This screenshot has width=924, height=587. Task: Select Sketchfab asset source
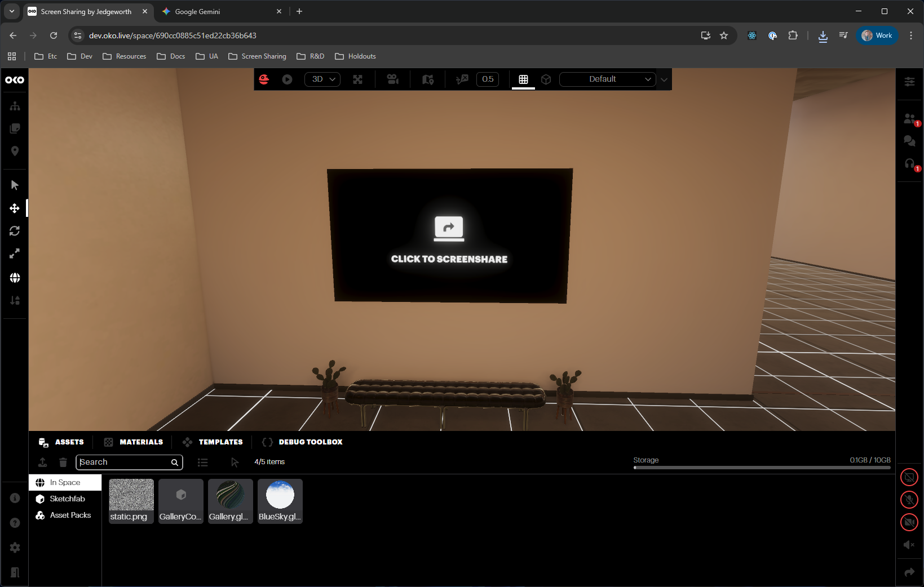coord(67,499)
